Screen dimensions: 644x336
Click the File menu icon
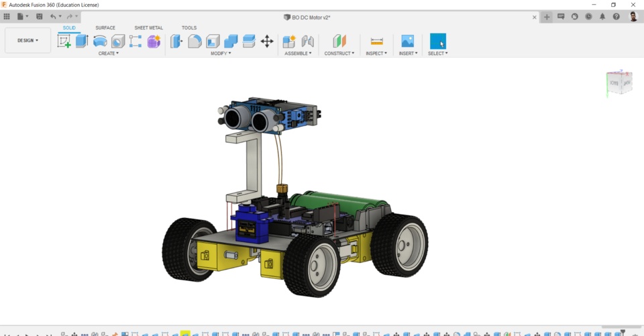20,16
